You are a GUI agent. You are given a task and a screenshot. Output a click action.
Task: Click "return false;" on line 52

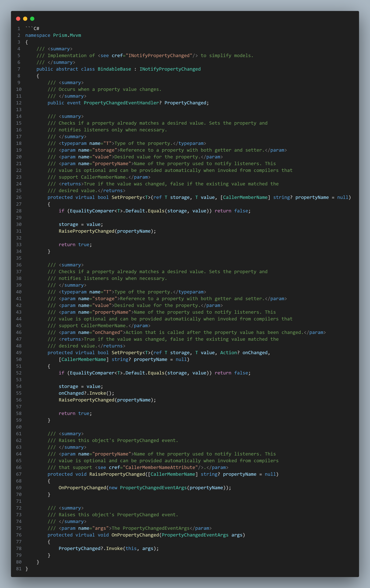[233, 373]
